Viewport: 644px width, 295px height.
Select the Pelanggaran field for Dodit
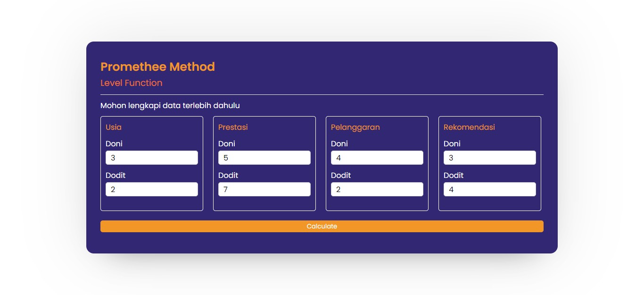coord(377,189)
